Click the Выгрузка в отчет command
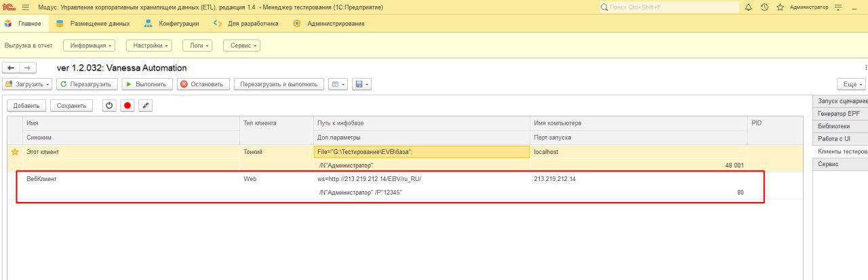 tap(28, 45)
